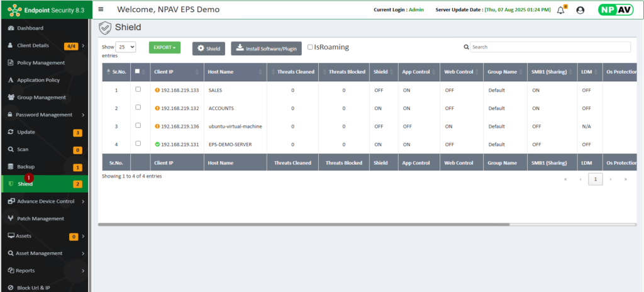Open Policy Management from sidebar
The image size is (644, 292).
41,63
